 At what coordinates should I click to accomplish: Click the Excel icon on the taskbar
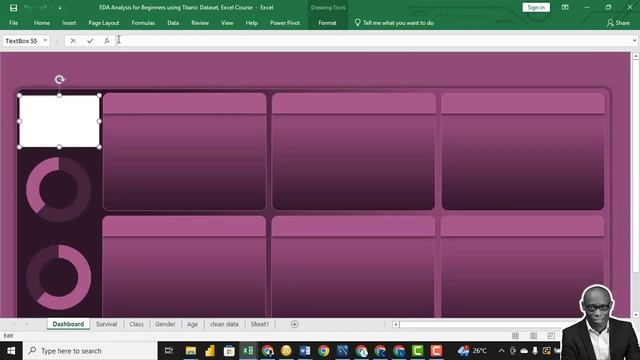click(x=248, y=351)
